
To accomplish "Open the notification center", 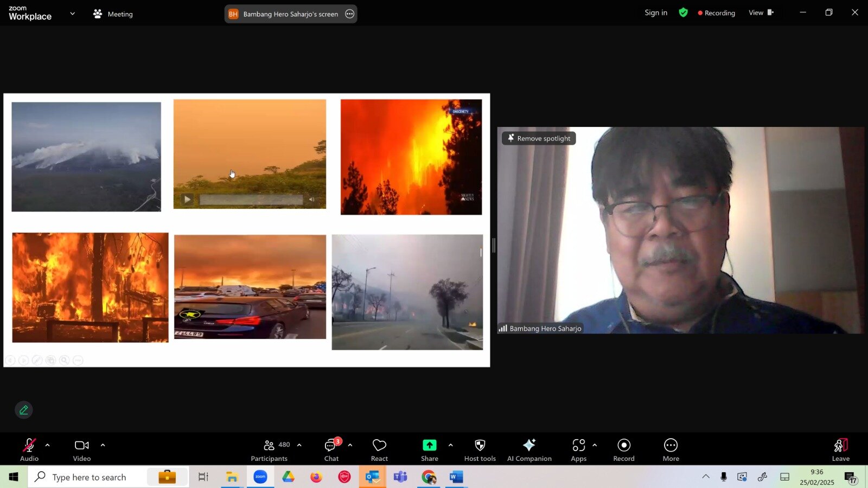I will (851, 478).
